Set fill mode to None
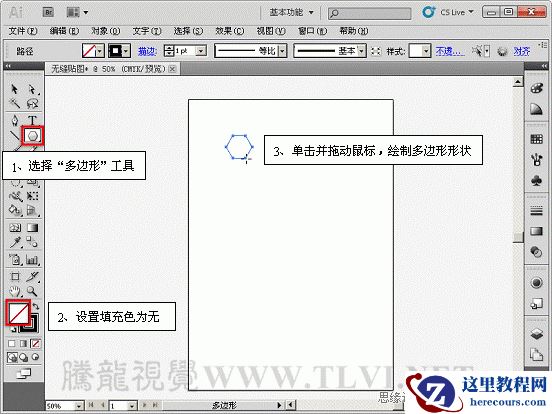 [x=36, y=343]
